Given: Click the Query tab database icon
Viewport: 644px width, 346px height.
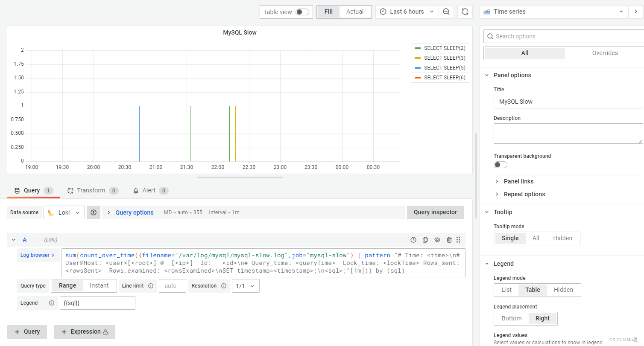Looking at the screenshot, I should pos(17,190).
